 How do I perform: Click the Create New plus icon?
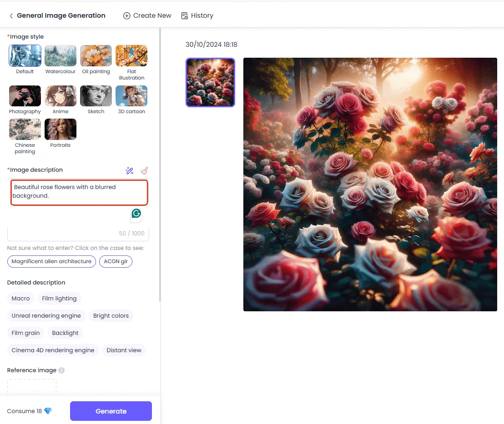click(x=126, y=16)
